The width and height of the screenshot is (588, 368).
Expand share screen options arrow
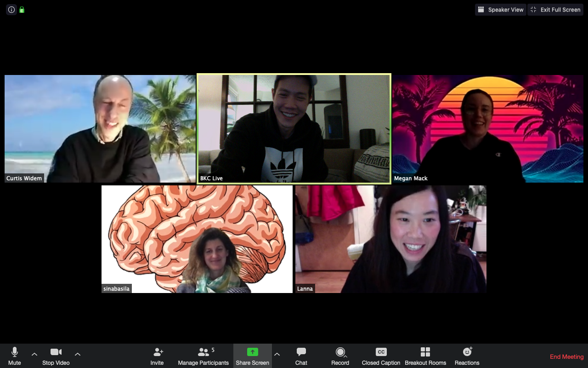(277, 354)
